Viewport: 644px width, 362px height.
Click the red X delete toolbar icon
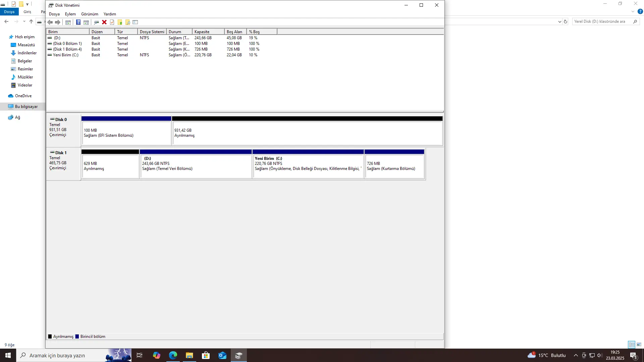coord(104,22)
